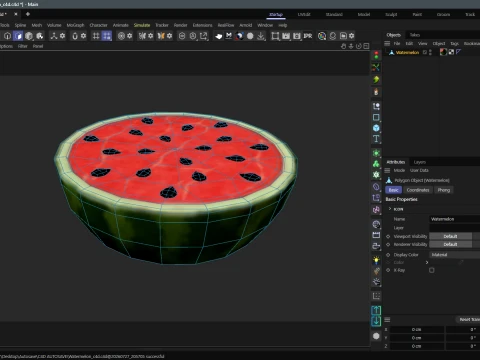Select the Watermelon object in Objects list
480x360 pixels.
[x=407, y=52]
